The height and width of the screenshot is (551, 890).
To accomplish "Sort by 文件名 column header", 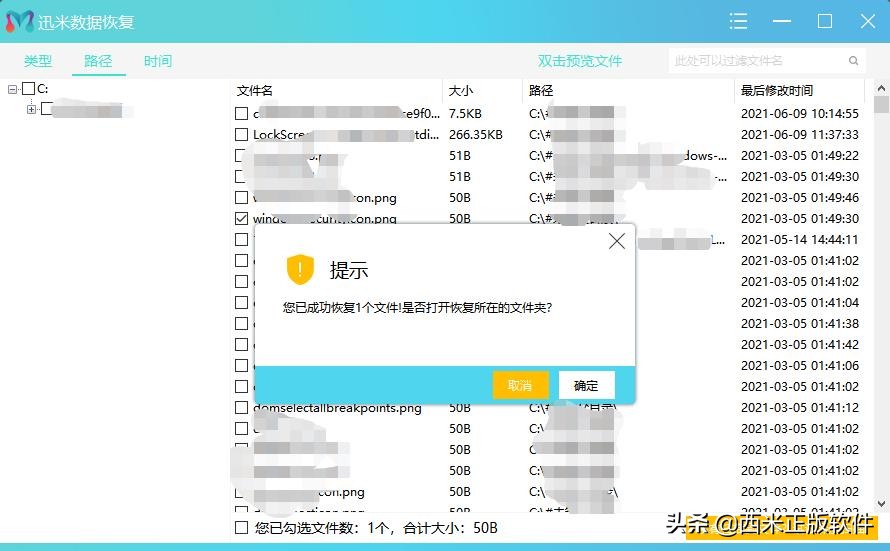I will coord(254,91).
